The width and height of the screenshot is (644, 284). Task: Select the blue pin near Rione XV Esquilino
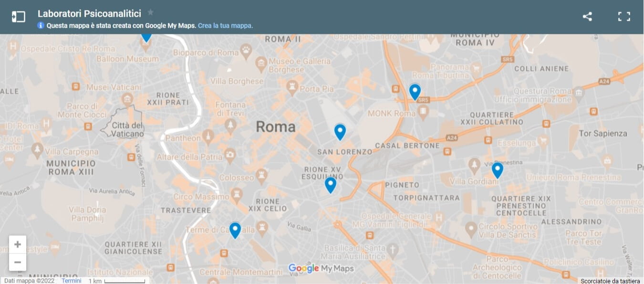tap(330, 185)
